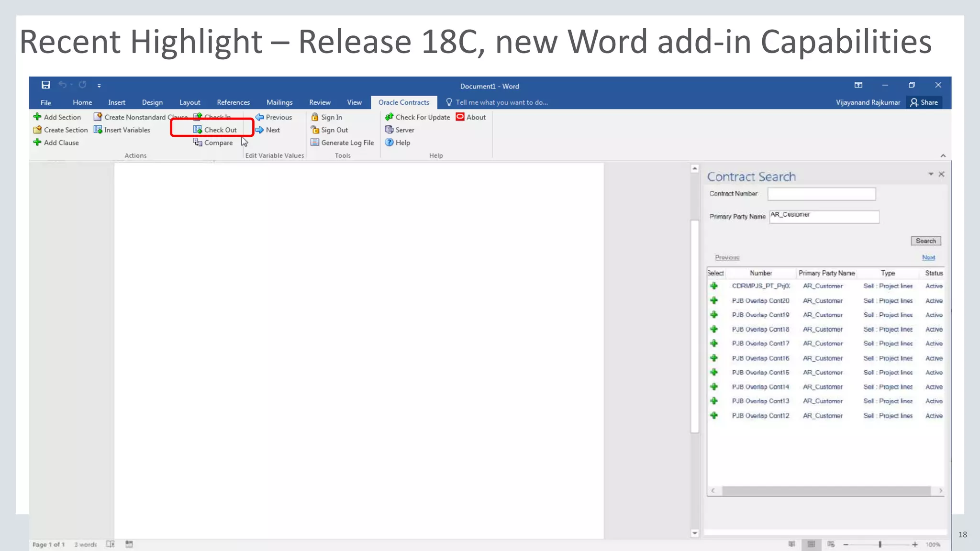Click the Help button in ribbon

coord(397,143)
